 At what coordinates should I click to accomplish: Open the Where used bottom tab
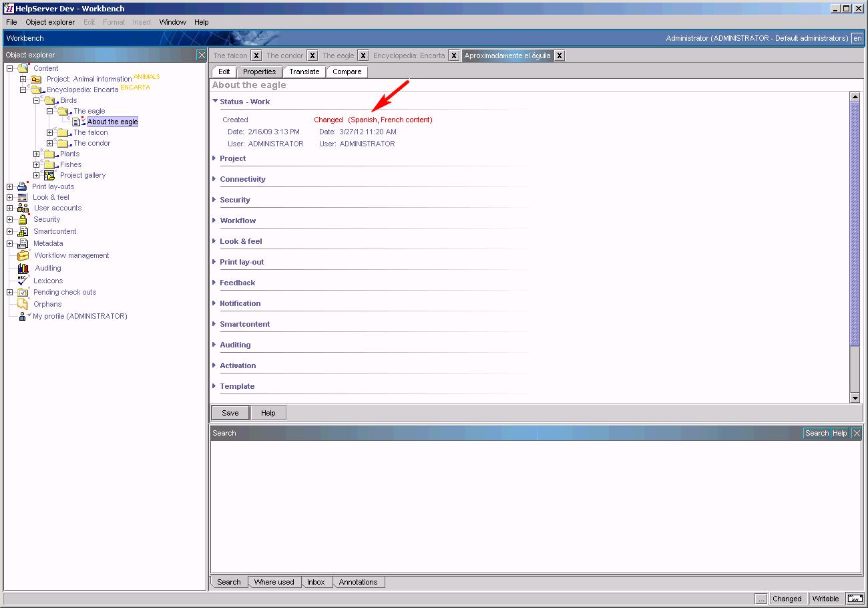274,582
